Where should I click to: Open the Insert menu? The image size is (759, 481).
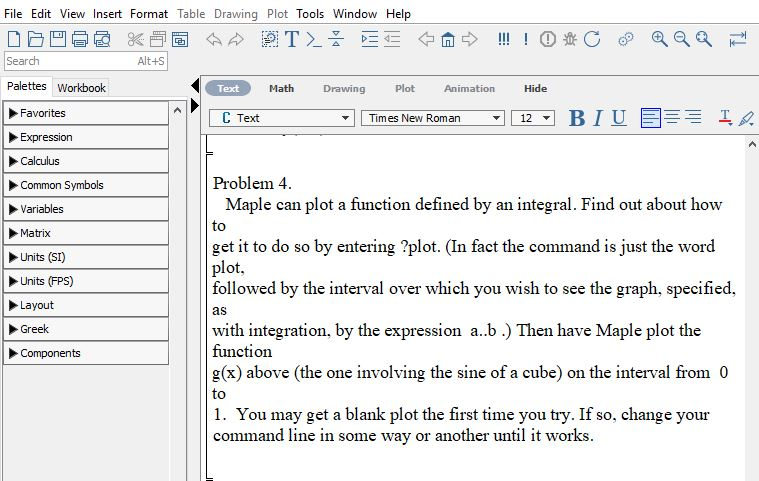107,14
